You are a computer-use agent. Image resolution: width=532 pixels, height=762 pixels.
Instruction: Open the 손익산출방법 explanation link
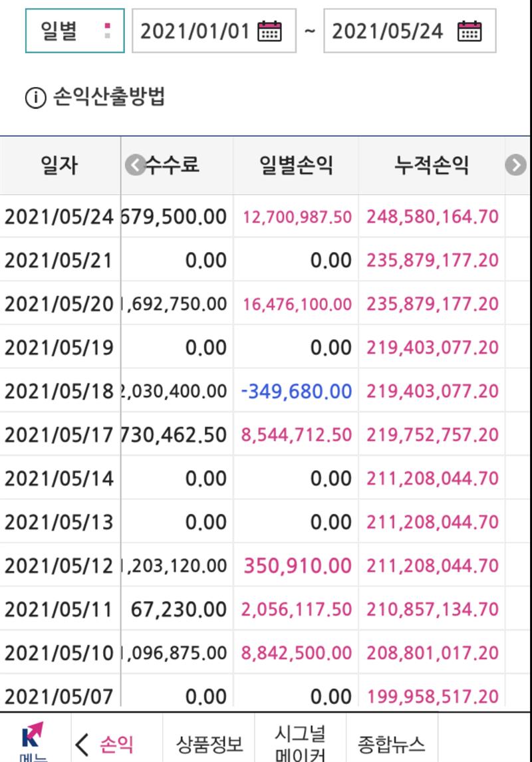[x=109, y=96]
